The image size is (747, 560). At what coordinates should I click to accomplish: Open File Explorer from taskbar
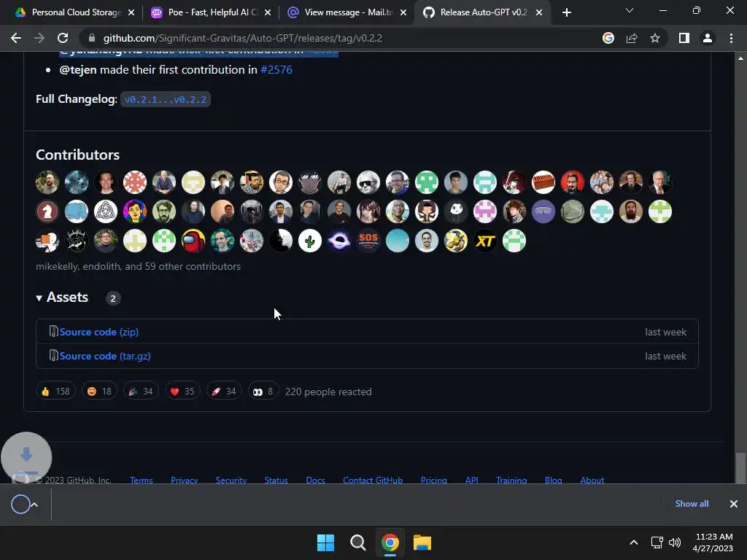tap(422, 542)
